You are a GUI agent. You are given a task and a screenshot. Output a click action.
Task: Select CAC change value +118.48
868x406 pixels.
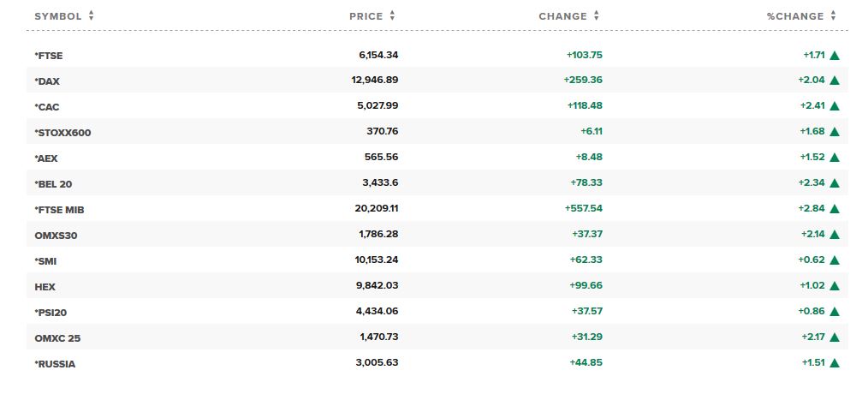586,105
